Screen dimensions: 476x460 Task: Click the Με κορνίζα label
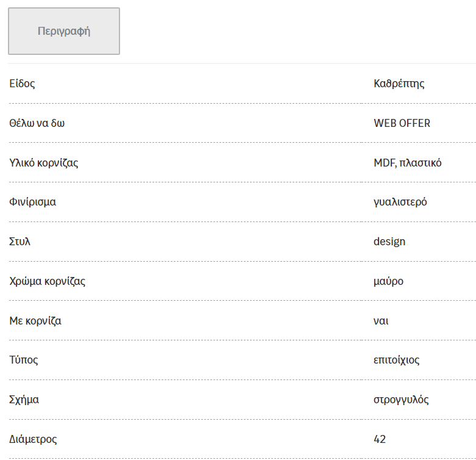point(35,321)
